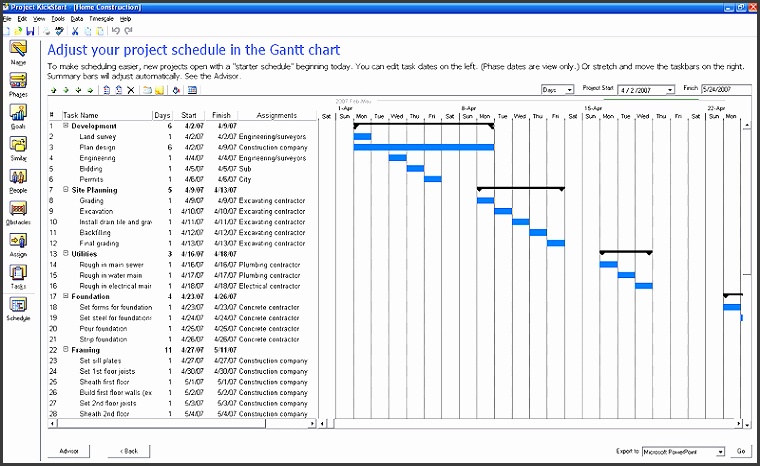760x466 pixels.
Task: Select the Final grading Gantt bar
Action: [x=555, y=243]
